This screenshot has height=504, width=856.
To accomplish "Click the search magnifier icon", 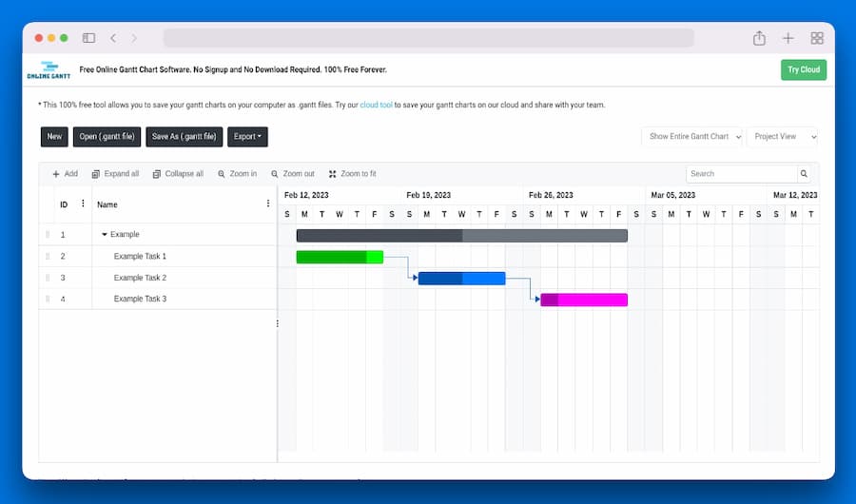I will click(x=804, y=174).
